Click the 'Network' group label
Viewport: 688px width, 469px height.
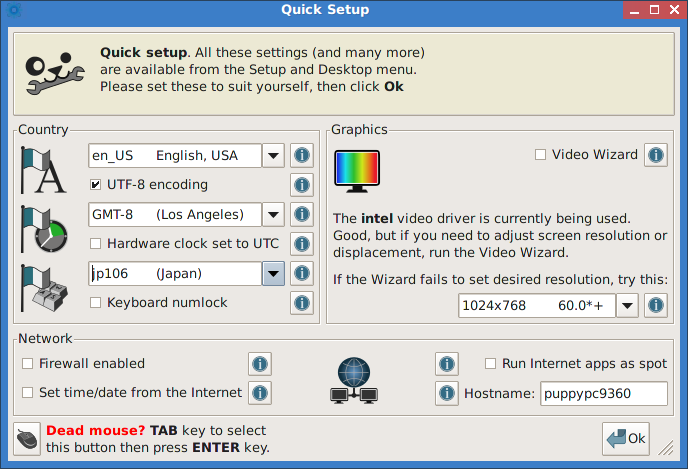[45, 338]
